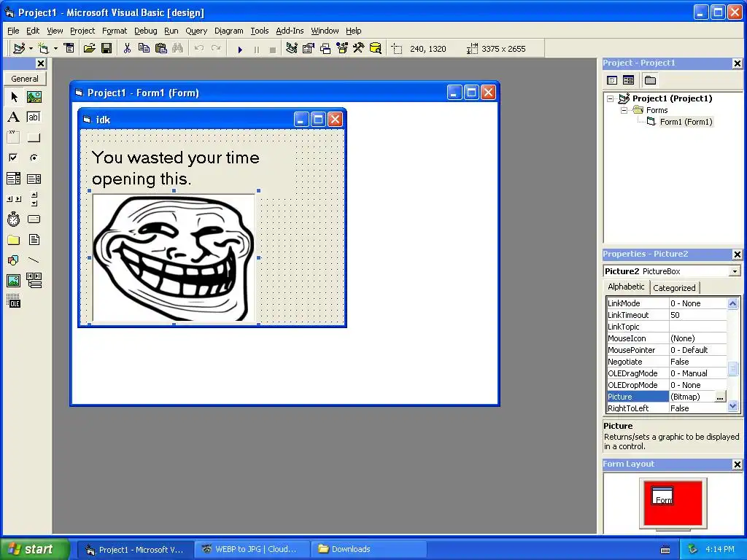The height and width of the screenshot is (560, 747).
Task: Select the OLEDragMode property row
Action: click(x=667, y=373)
